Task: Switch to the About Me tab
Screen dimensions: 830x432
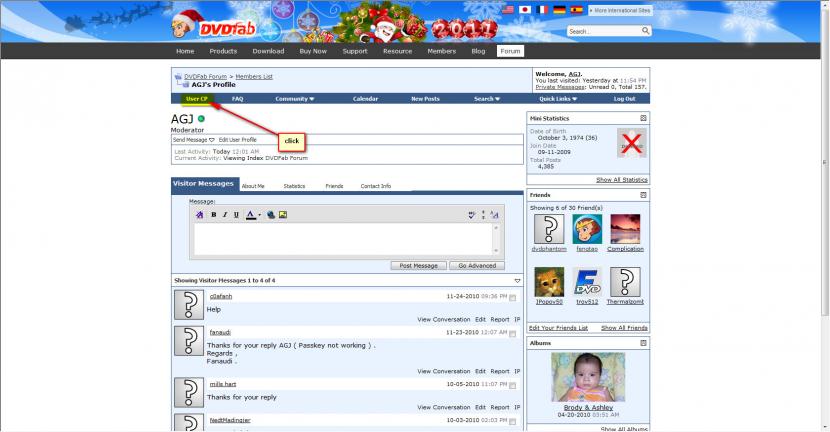Action: pos(253,186)
